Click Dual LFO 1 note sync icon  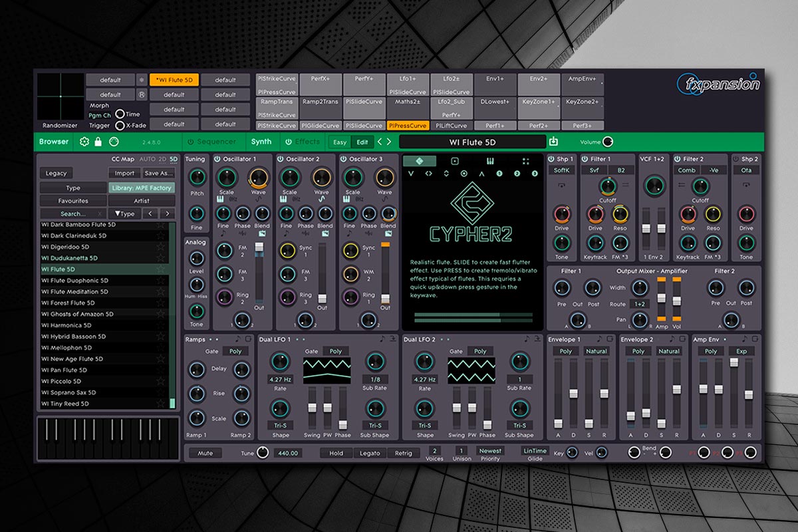coord(381,340)
